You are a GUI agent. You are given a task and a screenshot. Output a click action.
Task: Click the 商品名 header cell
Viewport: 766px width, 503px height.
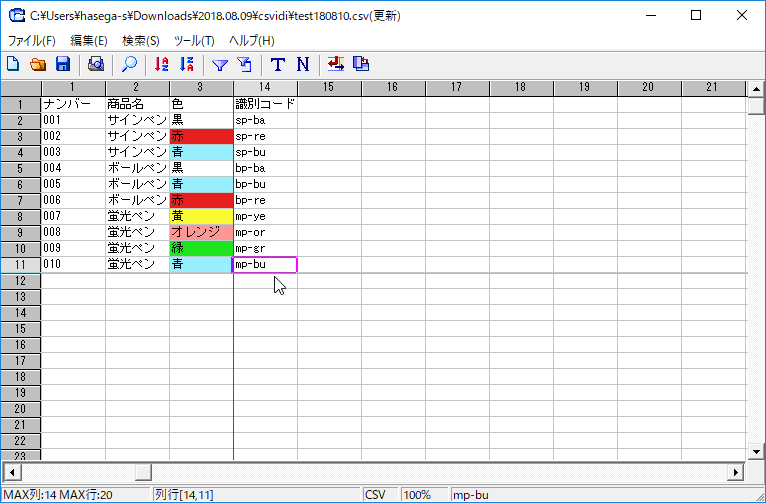[137, 104]
